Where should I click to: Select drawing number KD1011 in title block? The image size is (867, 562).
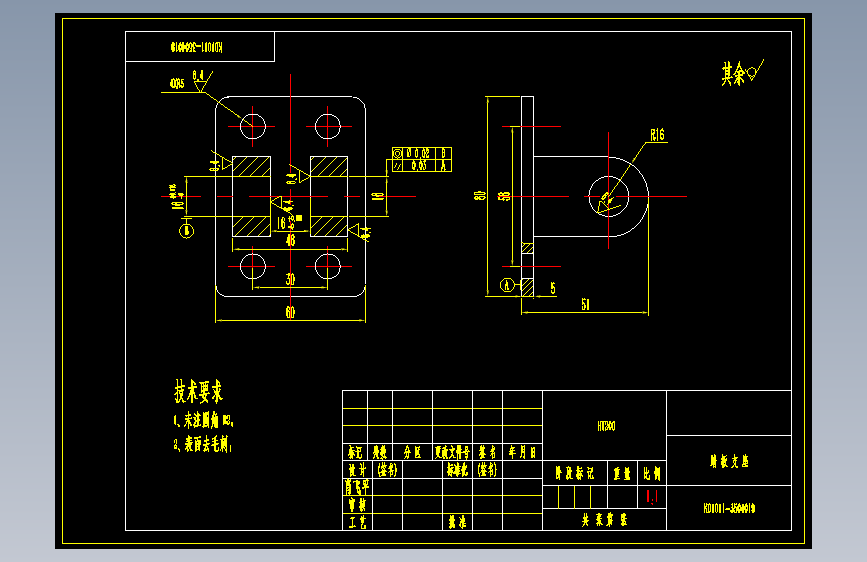(729, 508)
